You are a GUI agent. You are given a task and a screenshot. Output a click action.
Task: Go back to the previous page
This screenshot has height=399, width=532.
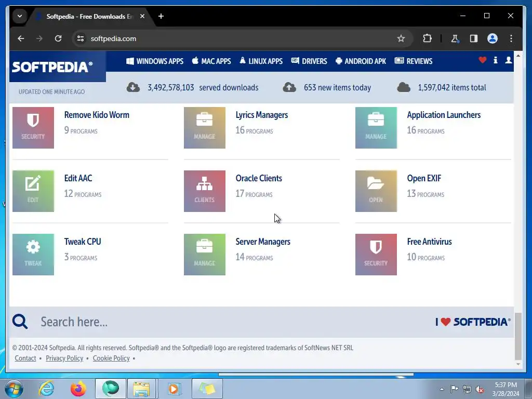[21, 38]
